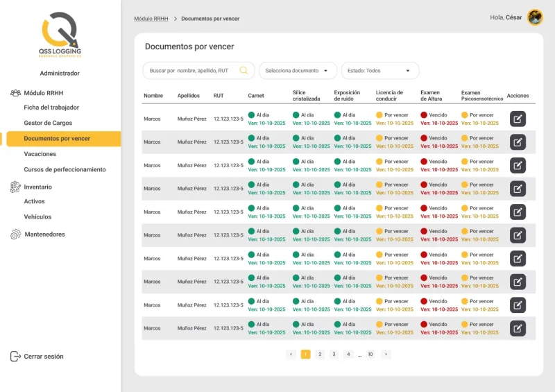Click the Administrador role label
555x392 pixels.
(60, 74)
